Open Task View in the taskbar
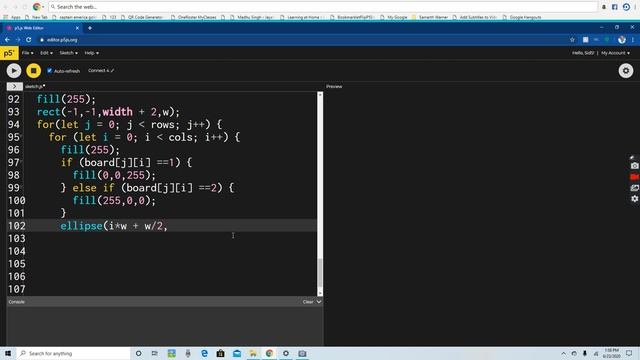This screenshot has height=360, width=640. coord(155,353)
